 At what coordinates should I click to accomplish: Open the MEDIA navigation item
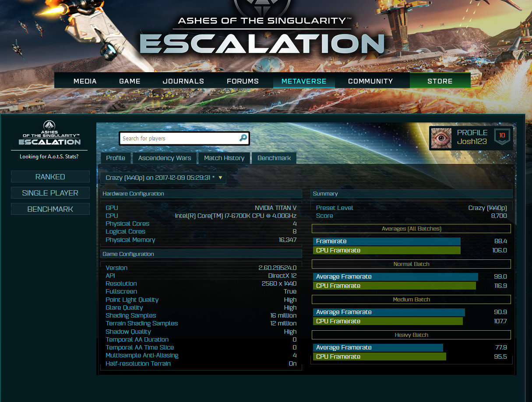[85, 81]
